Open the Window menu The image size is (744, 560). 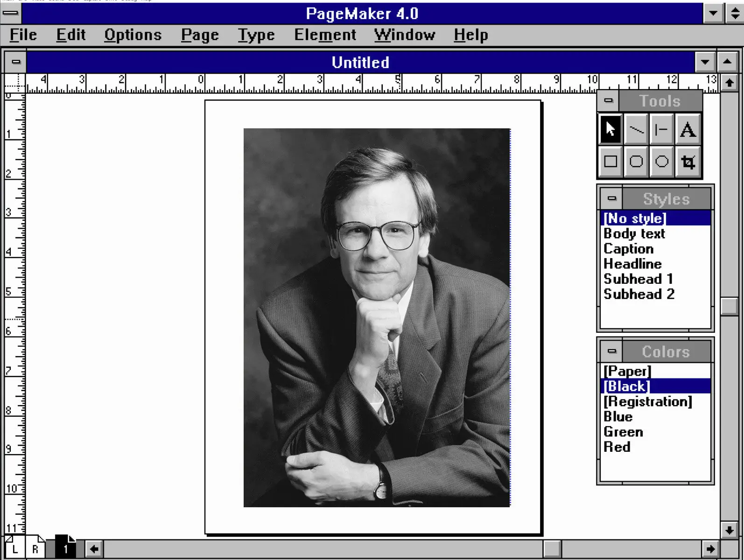coord(405,35)
